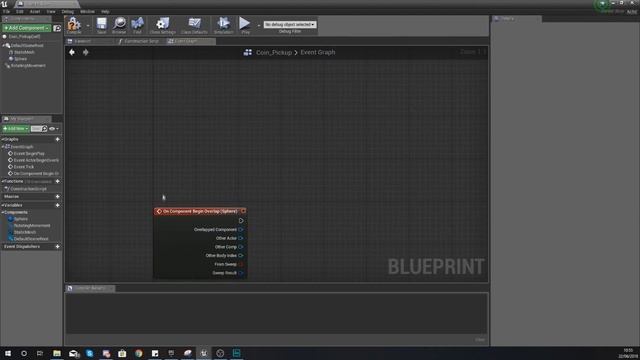This screenshot has width=640, height=360.
Task: Click the Other Body Index output pin
Action: (241, 256)
